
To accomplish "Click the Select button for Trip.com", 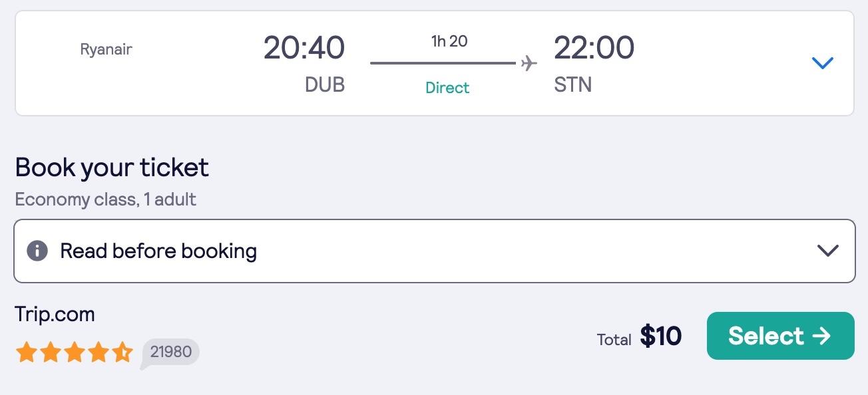I will pyautogui.click(x=780, y=336).
